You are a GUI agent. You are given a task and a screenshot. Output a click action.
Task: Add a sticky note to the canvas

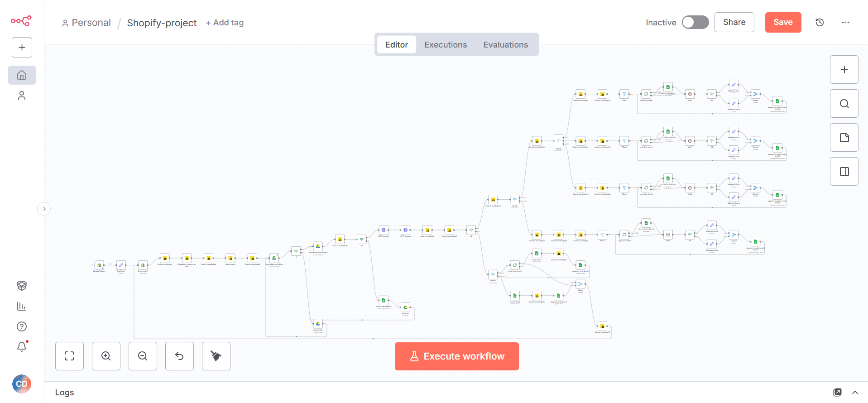(x=844, y=138)
